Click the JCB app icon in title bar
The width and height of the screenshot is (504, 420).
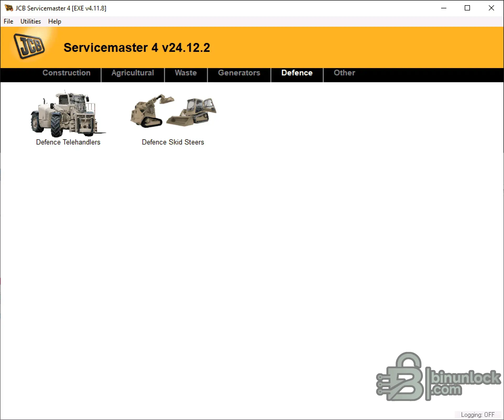pyautogui.click(x=9, y=8)
